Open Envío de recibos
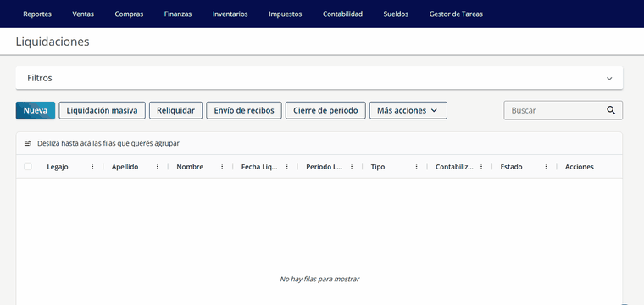644x305 pixels. point(244,110)
